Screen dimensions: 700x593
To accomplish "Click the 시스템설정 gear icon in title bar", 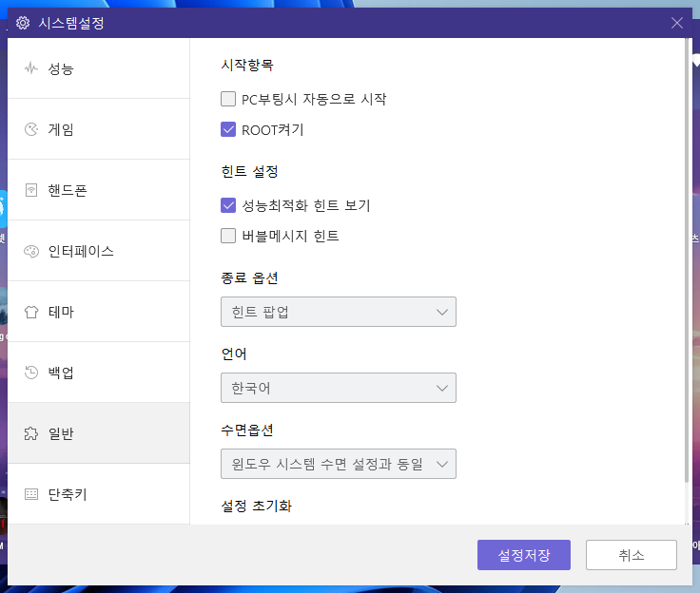I will (23, 23).
